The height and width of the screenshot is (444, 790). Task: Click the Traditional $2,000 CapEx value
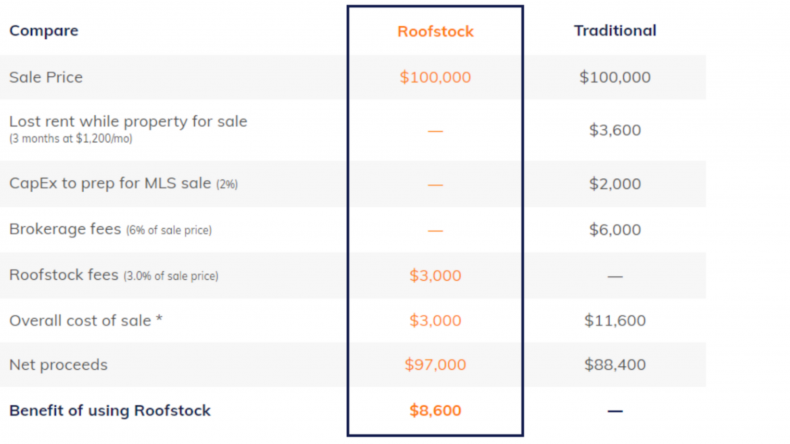click(615, 183)
